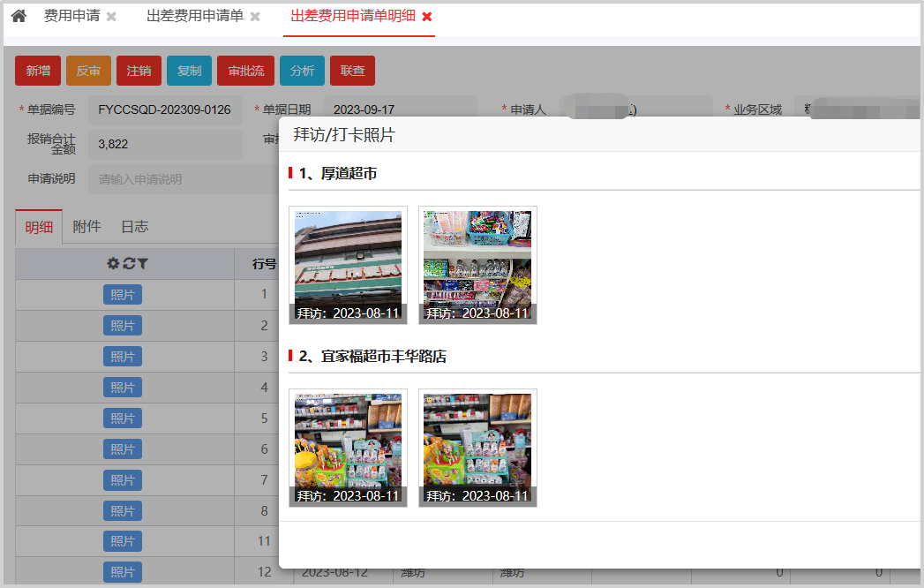
Task: Click the 审批流 button
Action: [245, 71]
